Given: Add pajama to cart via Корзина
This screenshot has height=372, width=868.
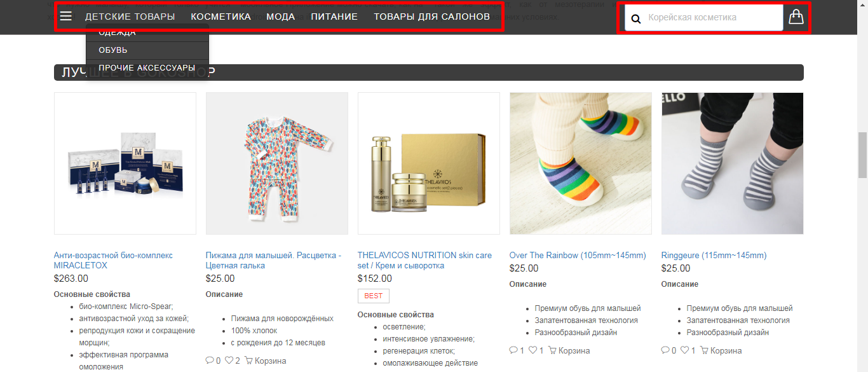Looking at the screenshot, I should click(266, 361).
